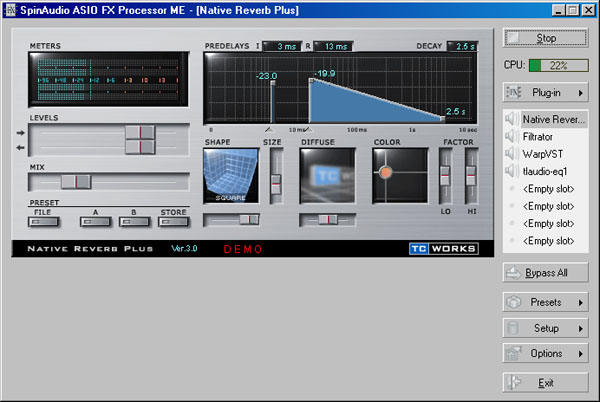The width and height of the screenshot is (600, 402).
Task: Open the Setup menu
Action: pyautogui.click(x=545, y=328)
